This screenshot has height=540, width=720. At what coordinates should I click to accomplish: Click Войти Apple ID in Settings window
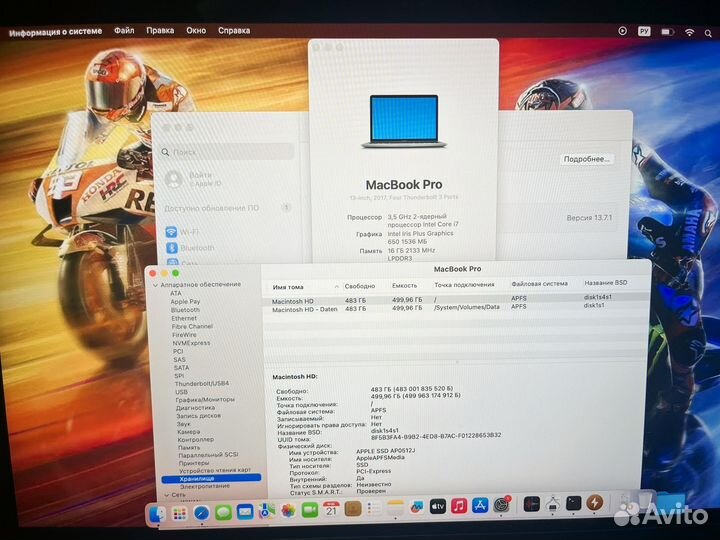click(x=194, y=179)
